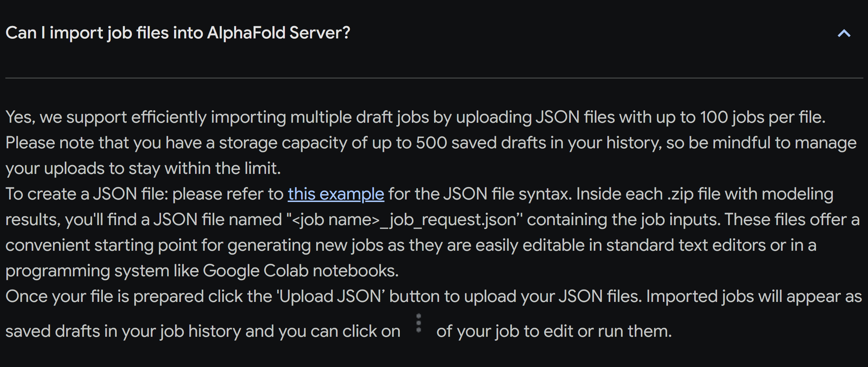Click the 'Once your file is prepared' sentence

pyautogui.click(x=324, y=297)
